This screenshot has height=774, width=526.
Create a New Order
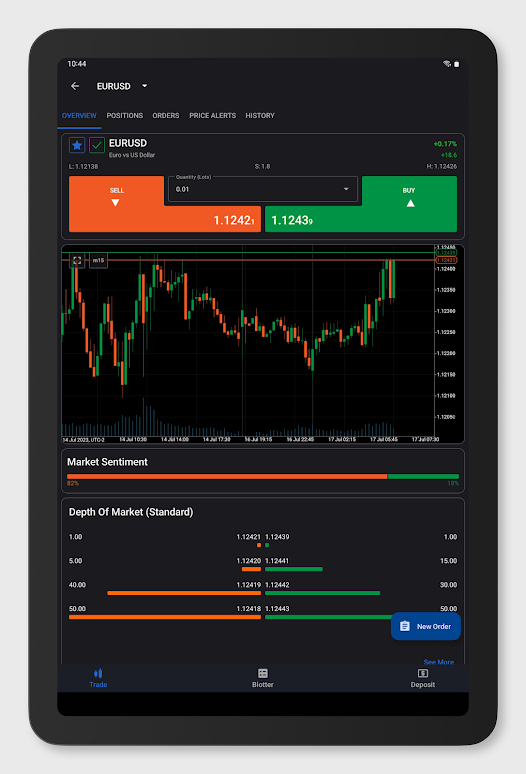[426, 626]
